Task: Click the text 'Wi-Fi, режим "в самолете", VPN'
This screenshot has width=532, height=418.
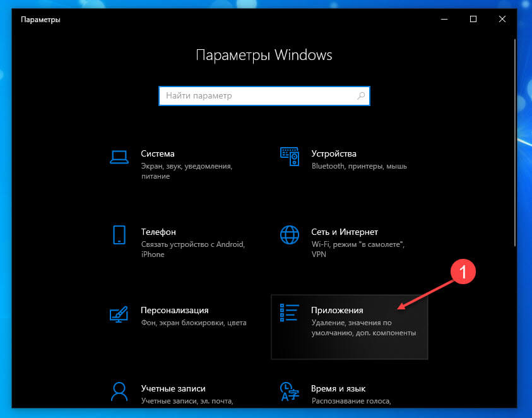Action: 358,249
